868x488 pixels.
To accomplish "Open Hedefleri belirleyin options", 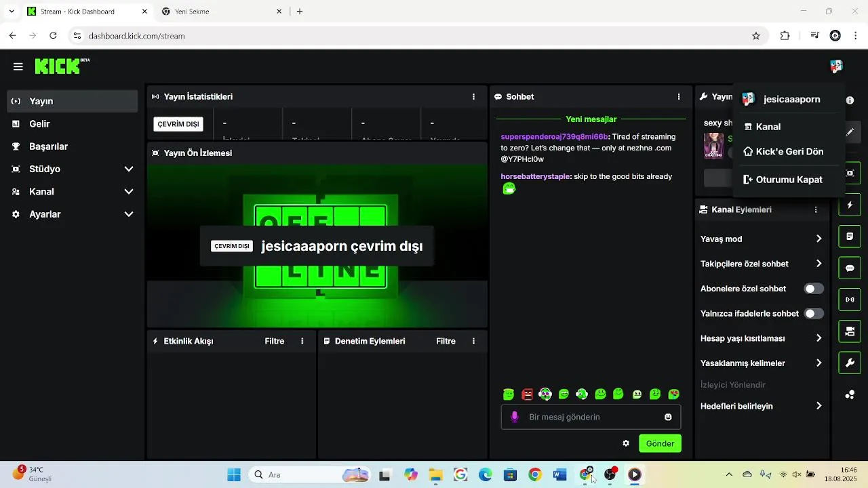I will pyautogui.click(x=762, y=406).
